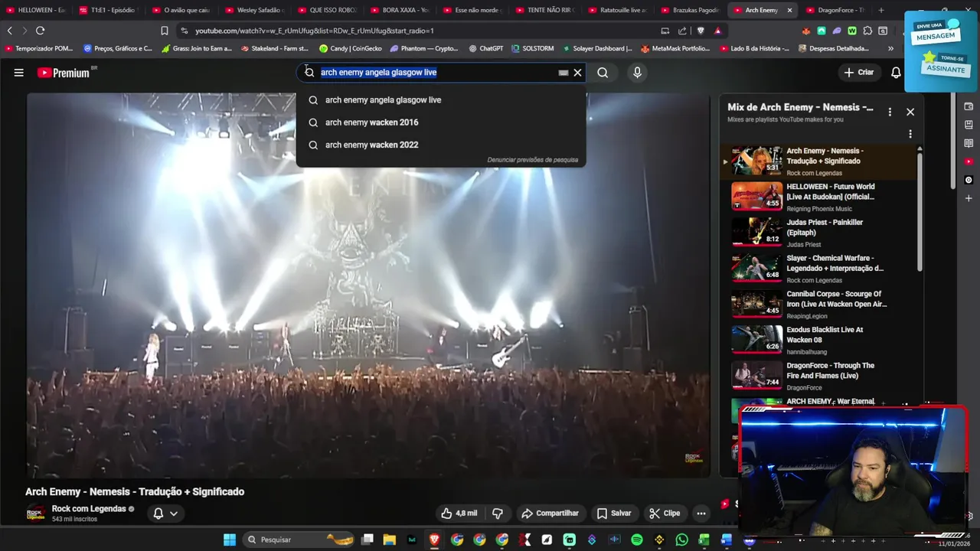Click the magnifier search button

point(603,73)
